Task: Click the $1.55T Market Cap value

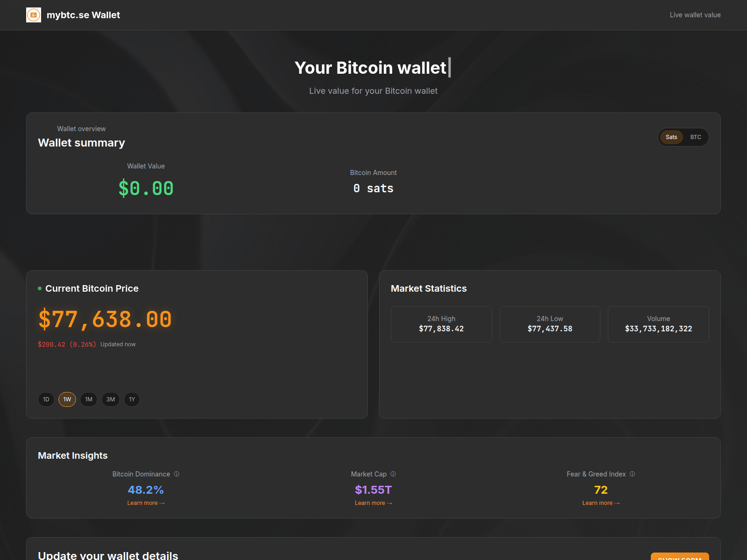Action: tap(373, 490)
